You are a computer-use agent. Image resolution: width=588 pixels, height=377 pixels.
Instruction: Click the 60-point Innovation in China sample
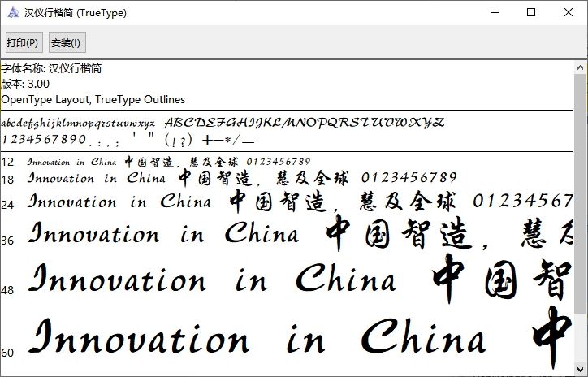click(x=257, y=336)
